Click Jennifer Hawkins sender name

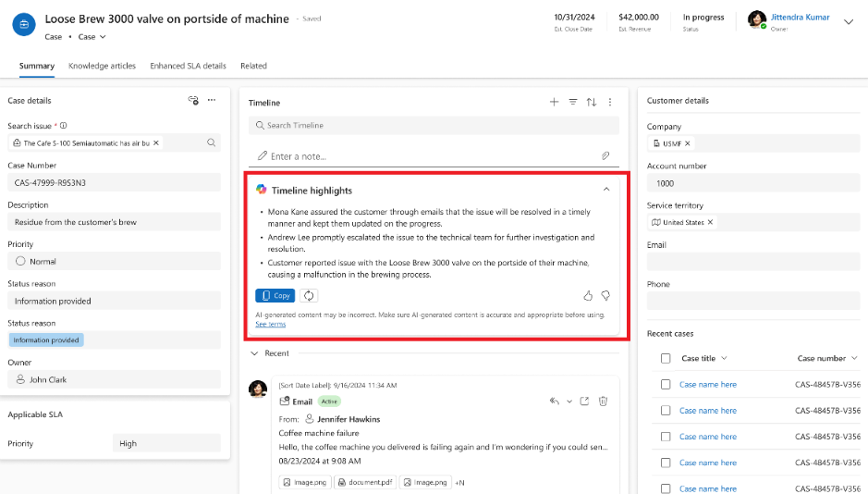(x=348, y=419)
